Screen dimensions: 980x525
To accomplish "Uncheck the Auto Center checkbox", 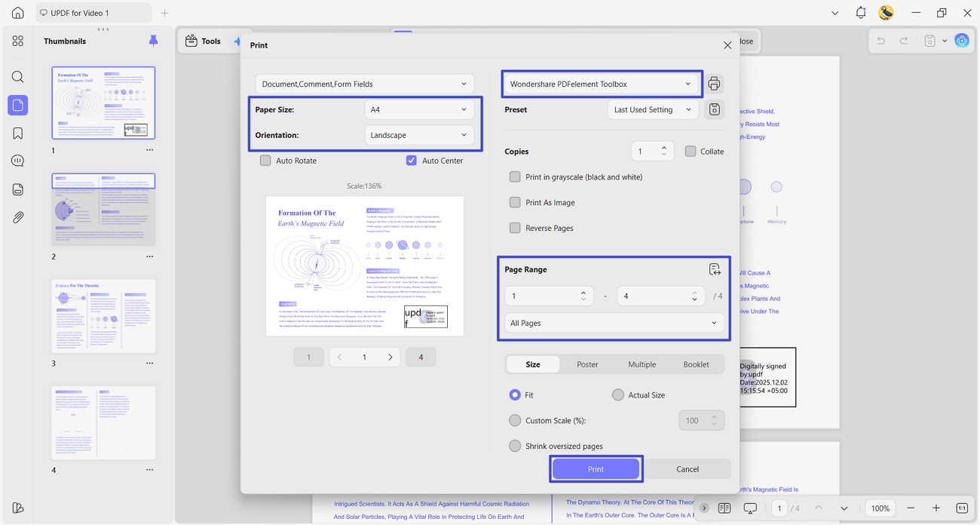I will [x=412, y=161].
